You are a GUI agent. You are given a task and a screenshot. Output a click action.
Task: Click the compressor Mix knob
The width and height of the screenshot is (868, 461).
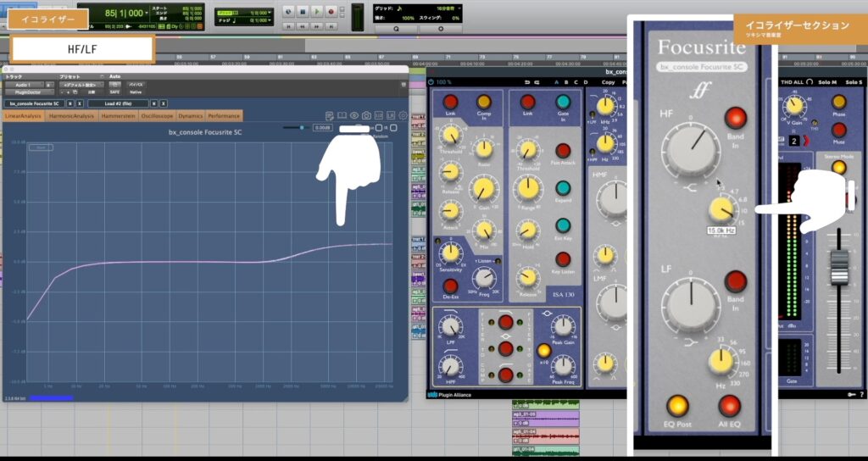(484, 230)
